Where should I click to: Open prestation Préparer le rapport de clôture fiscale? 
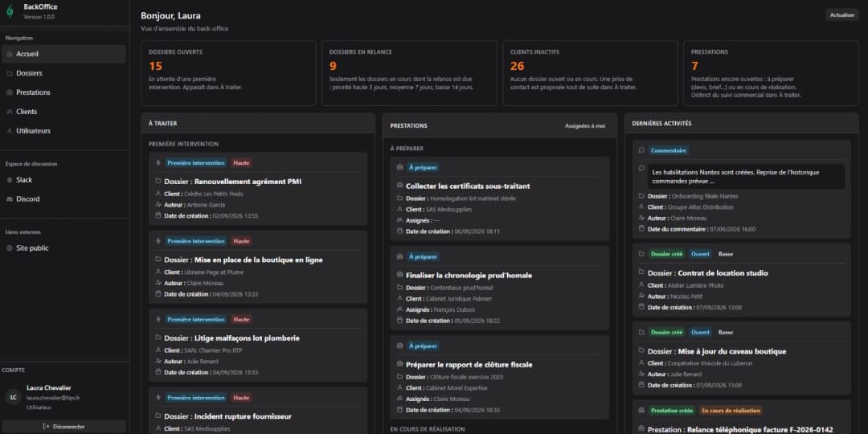(x=500, y=378)
